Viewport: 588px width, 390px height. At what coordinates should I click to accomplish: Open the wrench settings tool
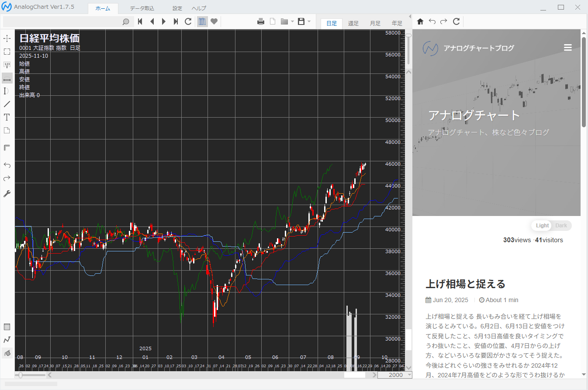7,194
